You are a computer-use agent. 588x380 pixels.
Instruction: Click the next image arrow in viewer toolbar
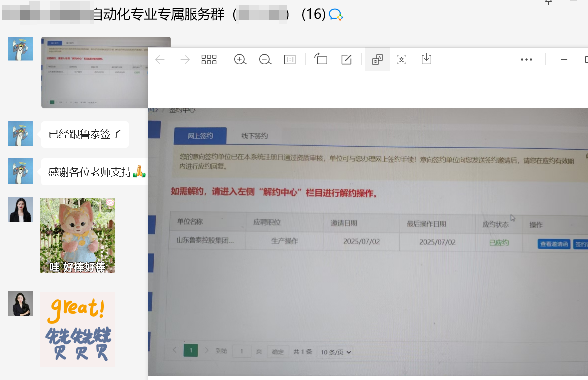pyautogui.click(x=185, y=60)
